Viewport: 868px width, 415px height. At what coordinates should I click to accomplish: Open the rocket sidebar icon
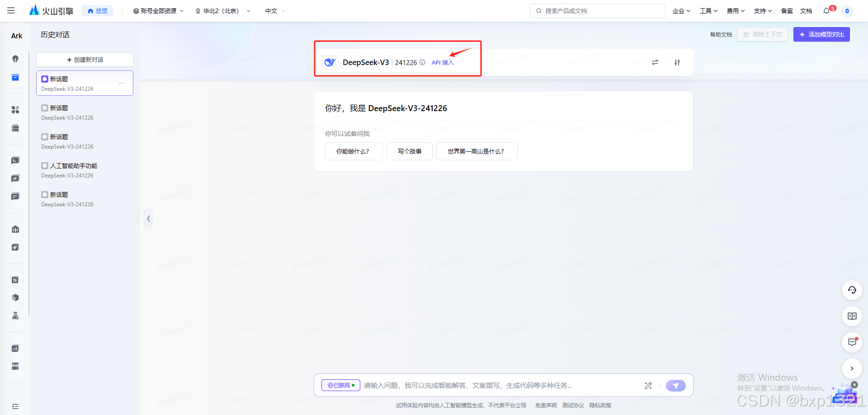[x=15, y=247]
